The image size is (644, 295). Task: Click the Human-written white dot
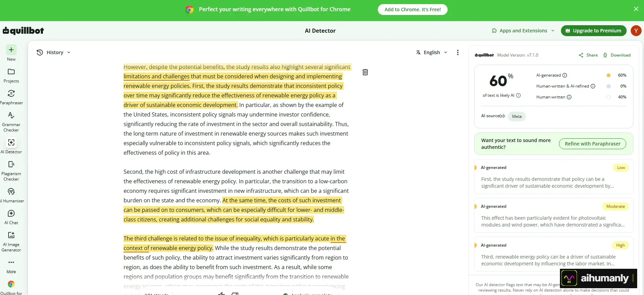click(609, 97)
